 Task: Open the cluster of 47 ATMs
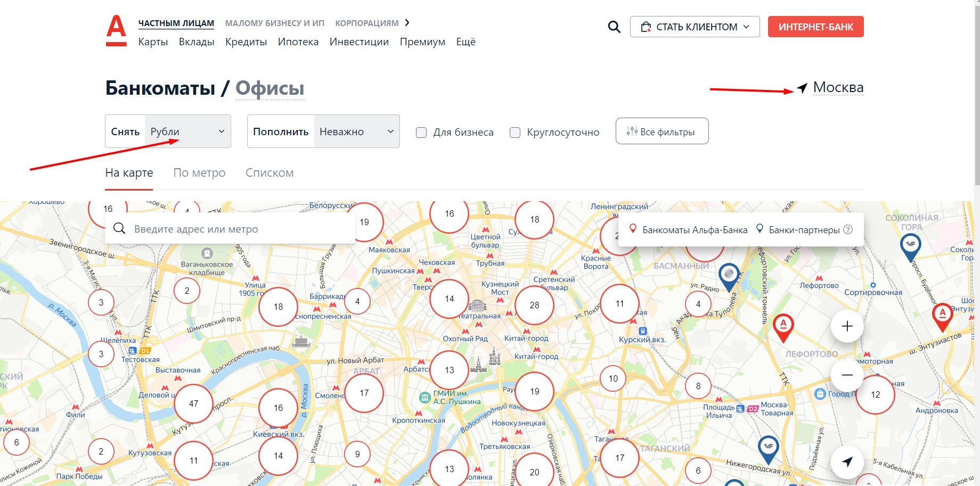(x=193, y=403)
